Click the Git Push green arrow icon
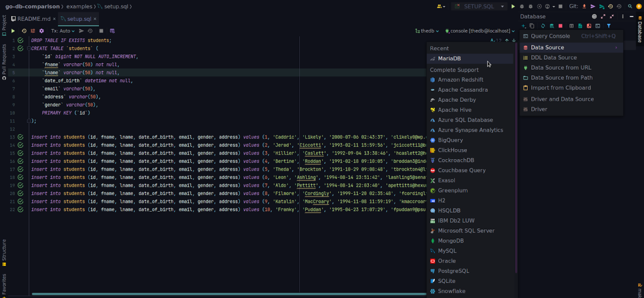Screen dimensions: 644x298 pos(602,7)
